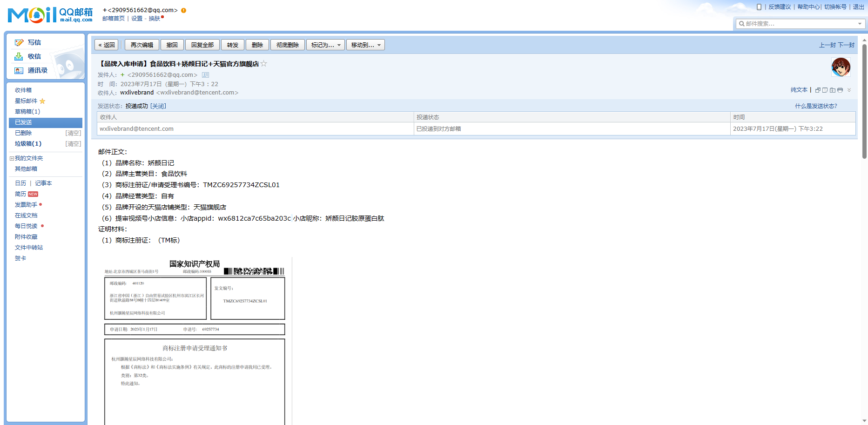Go to next email 下一封
This screenshot has height=425, width=868.
(846, 45)
